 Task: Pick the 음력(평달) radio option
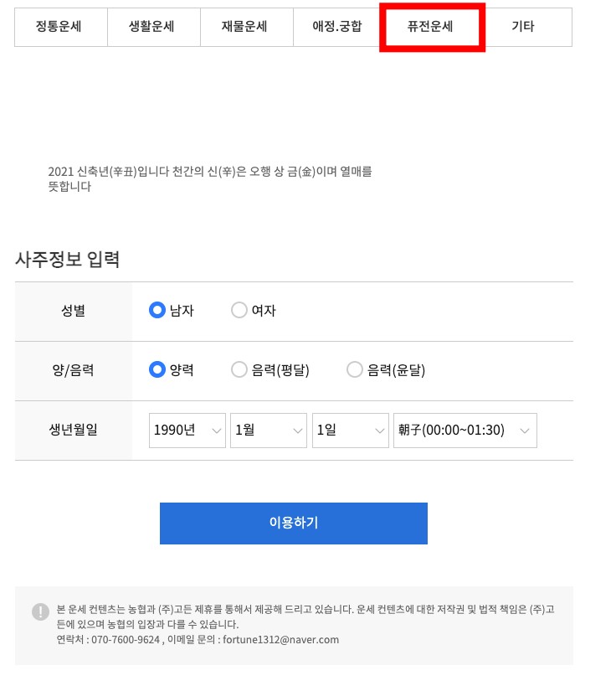click(239, 370)
